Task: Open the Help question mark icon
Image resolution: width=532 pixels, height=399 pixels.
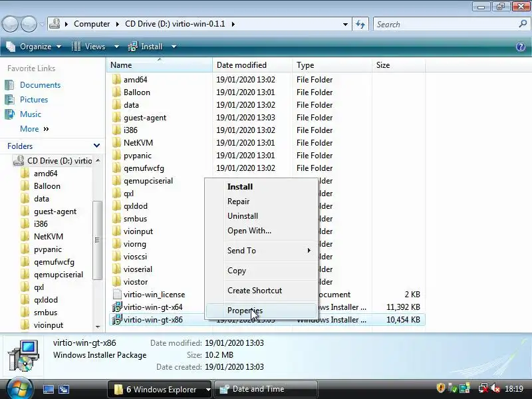Action: [521, 47]
